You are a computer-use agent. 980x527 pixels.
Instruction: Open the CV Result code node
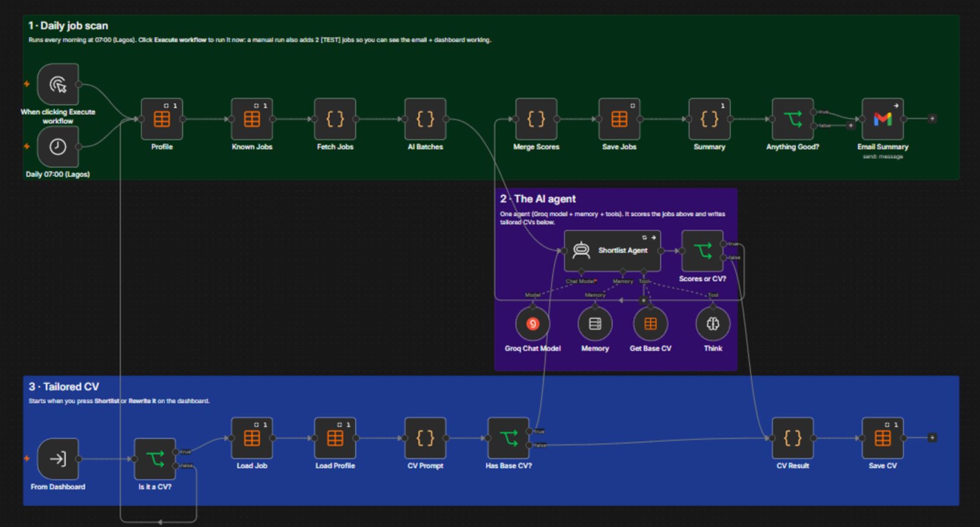point(793,438)
